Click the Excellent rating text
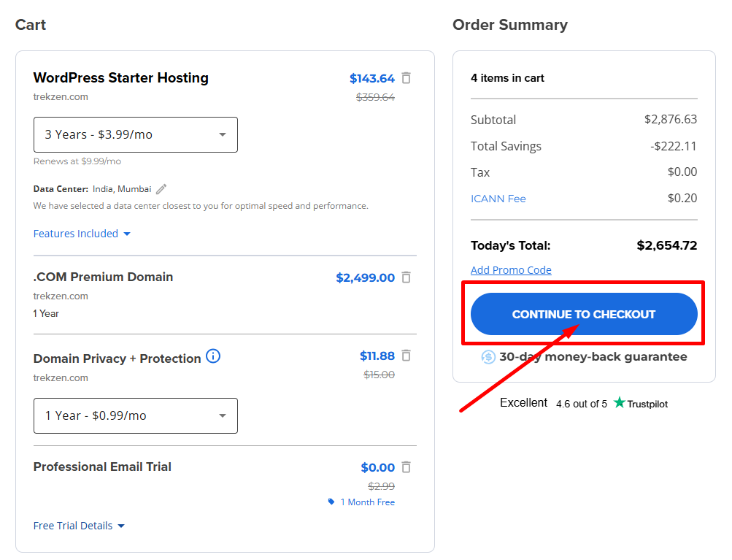732x560 pixels. point(523,402)
